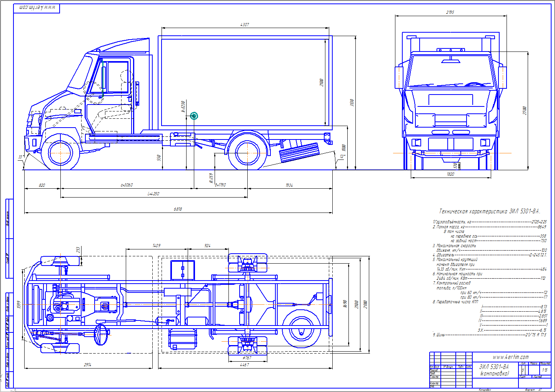
Task: Click the 924 dimension in plan view
Action: 207,245
